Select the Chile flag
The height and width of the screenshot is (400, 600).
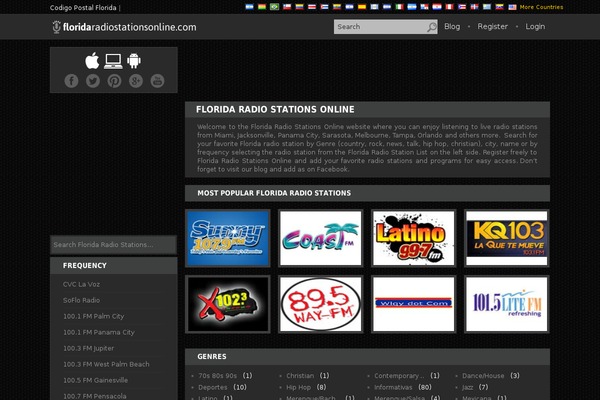click(287, 7)
